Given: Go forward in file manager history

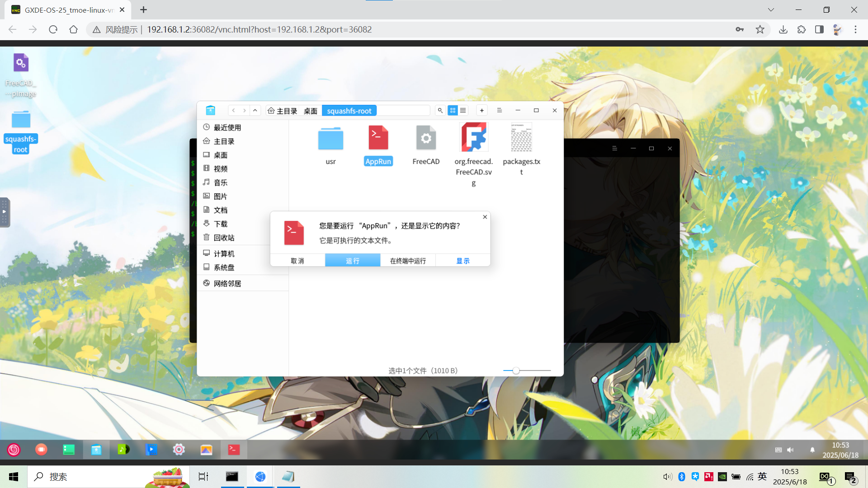Looking at the screenshot, I should point(244,110).
